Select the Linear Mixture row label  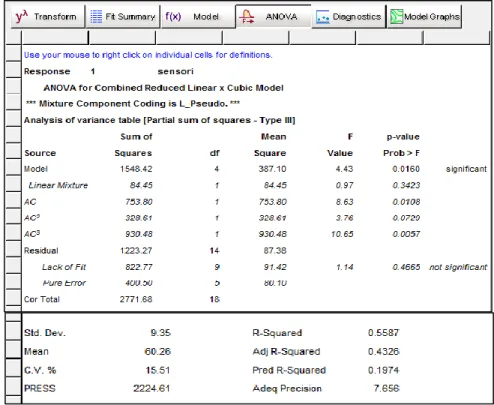pyautogui.click(x=58, y=185)
